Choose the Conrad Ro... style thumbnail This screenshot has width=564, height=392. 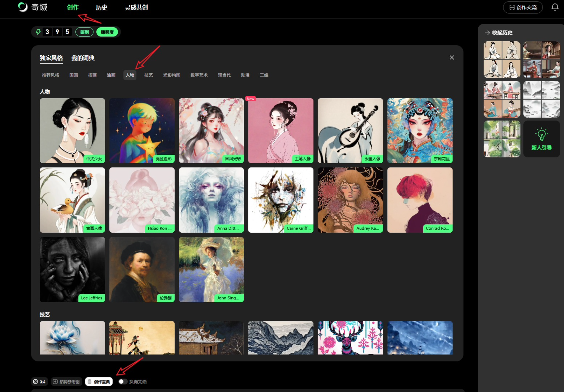420,200
